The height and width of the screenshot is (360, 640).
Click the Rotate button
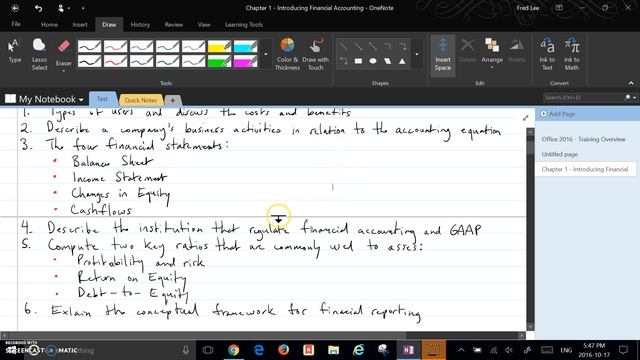coord(517,51)
